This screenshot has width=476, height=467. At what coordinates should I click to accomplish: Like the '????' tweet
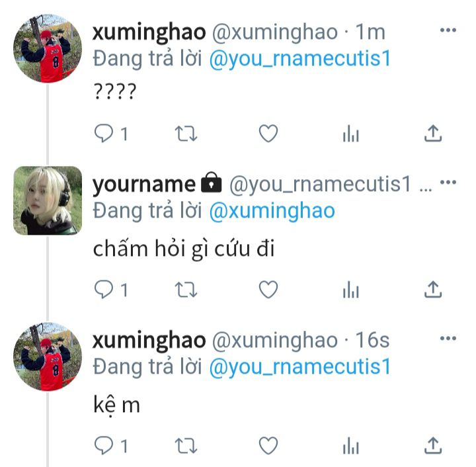(x=268, y=134)
